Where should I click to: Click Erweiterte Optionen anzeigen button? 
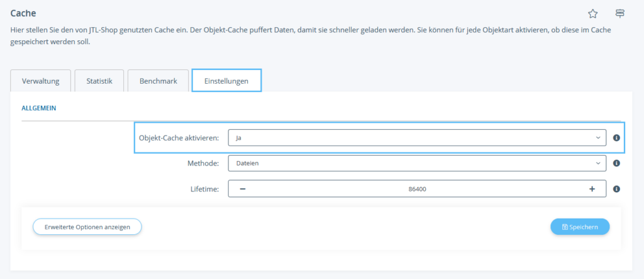[87, 227]
